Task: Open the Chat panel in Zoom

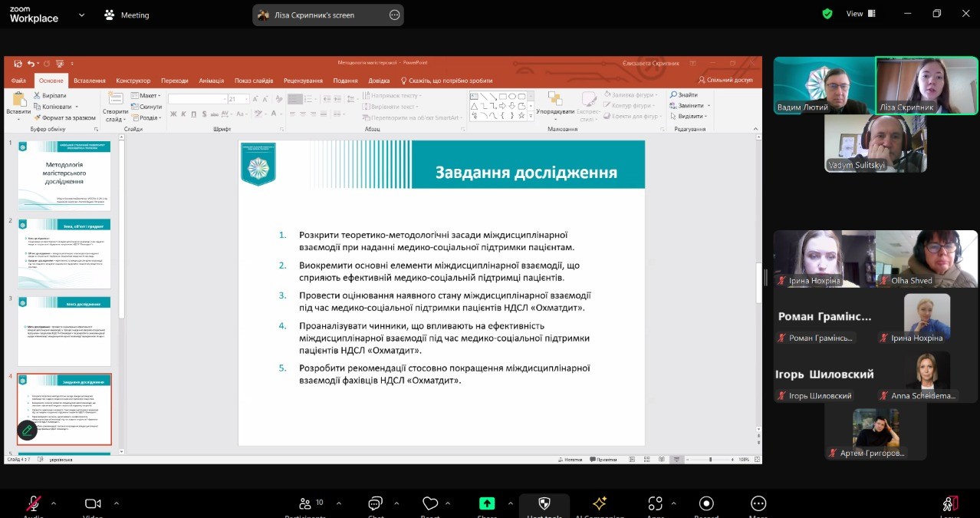Action: pos(374,504)
